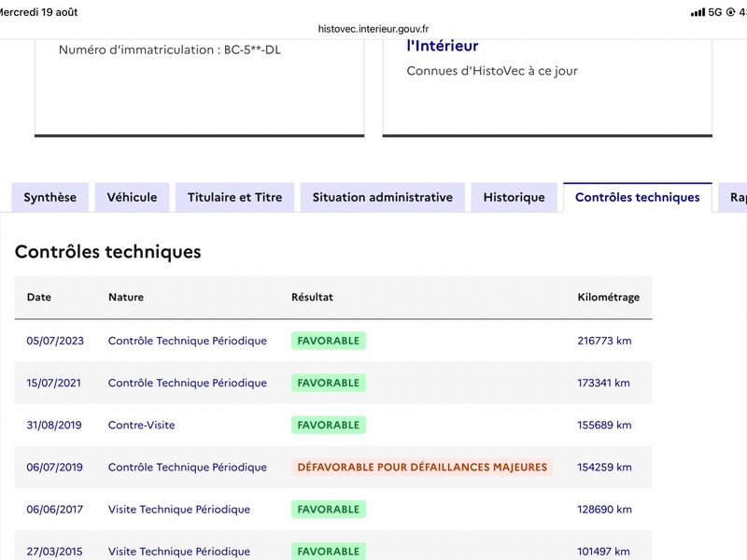Click the l'Intérieur heading link
The image size is (747, 560).
pyautogui.click(x=442, y=46)
